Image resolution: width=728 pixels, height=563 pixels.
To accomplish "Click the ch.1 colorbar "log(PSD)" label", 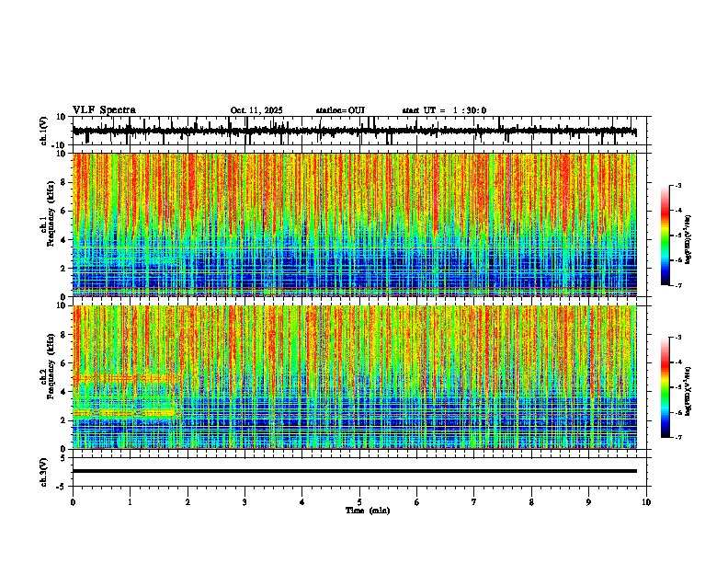I will (x=688, y=240).
